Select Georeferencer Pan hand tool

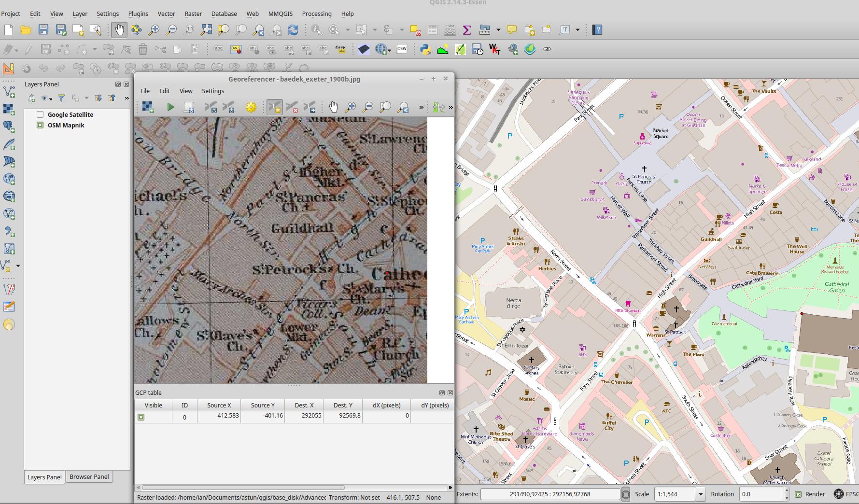(x=333, y=107)
